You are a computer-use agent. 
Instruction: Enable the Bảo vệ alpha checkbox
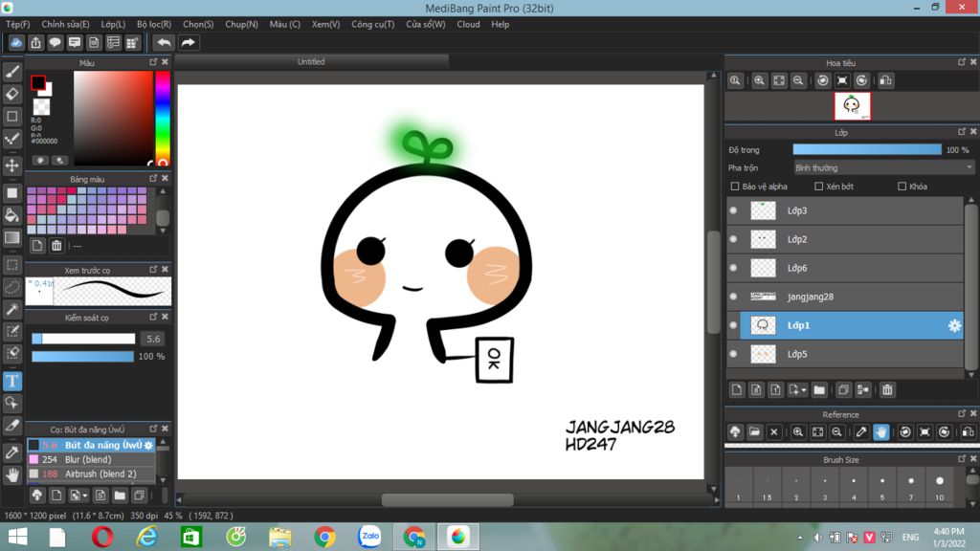(735, 187)
